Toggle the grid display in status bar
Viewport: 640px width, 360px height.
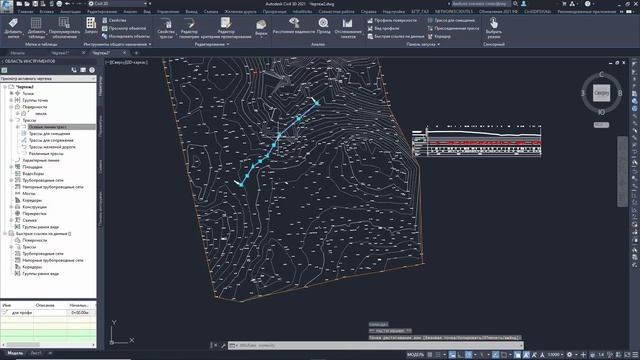coord(429,355)
